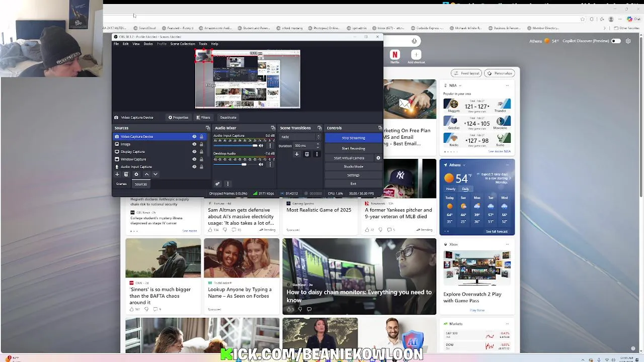
Task: Open source properties gear below the Sources list
Action: click(x=136, y=174)
